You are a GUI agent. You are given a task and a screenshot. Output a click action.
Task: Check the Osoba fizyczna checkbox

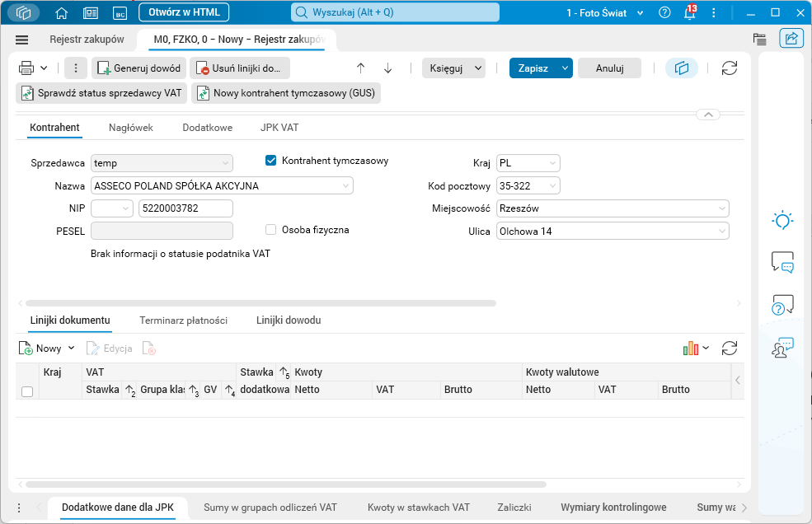271,229
